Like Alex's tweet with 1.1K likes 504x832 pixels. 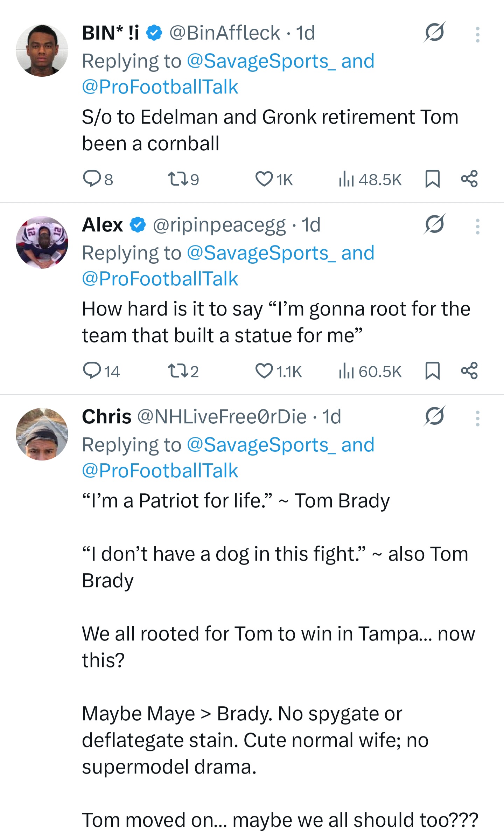pyautogui.click(x=264, y=370)
